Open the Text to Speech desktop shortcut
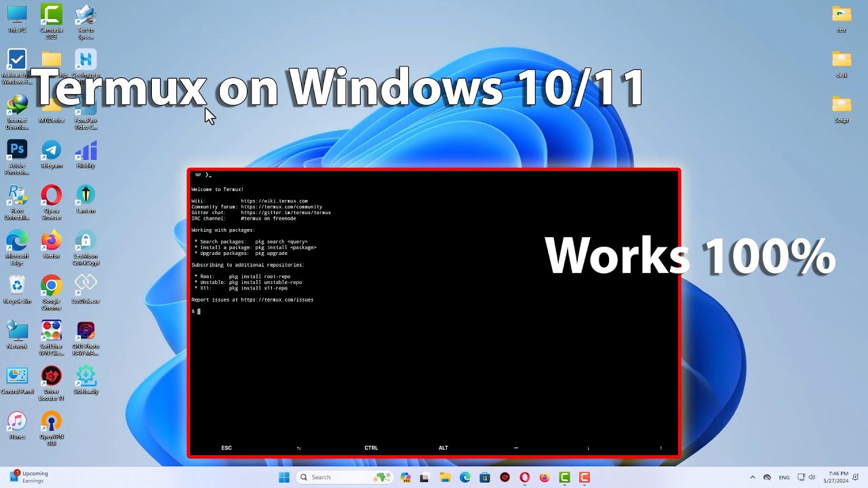 click(85, 20)
